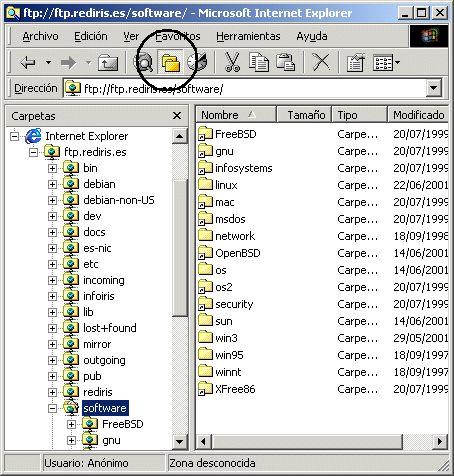Open the Properties toolbar icon
This screenshot has width=454, height=476.
click(356, 62)
